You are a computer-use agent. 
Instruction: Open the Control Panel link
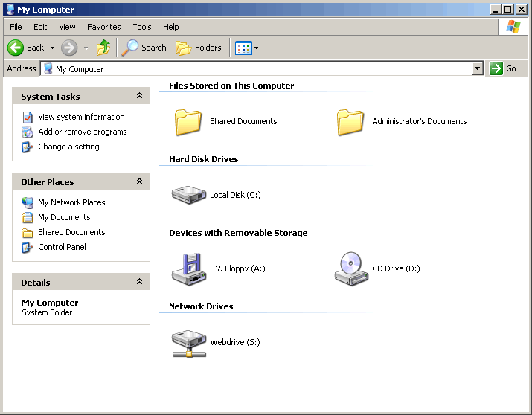[x=62, y=247]
